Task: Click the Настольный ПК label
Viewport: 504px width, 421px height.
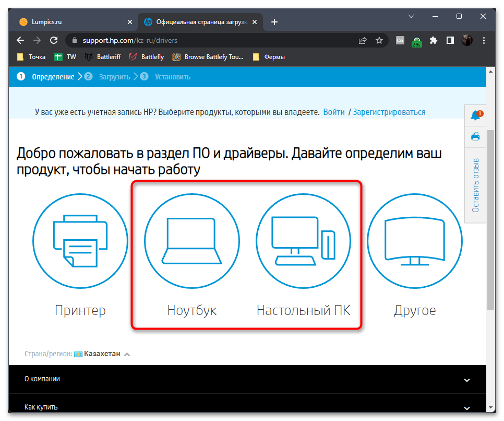Action: pyautogui.click(x=304, y=310)
